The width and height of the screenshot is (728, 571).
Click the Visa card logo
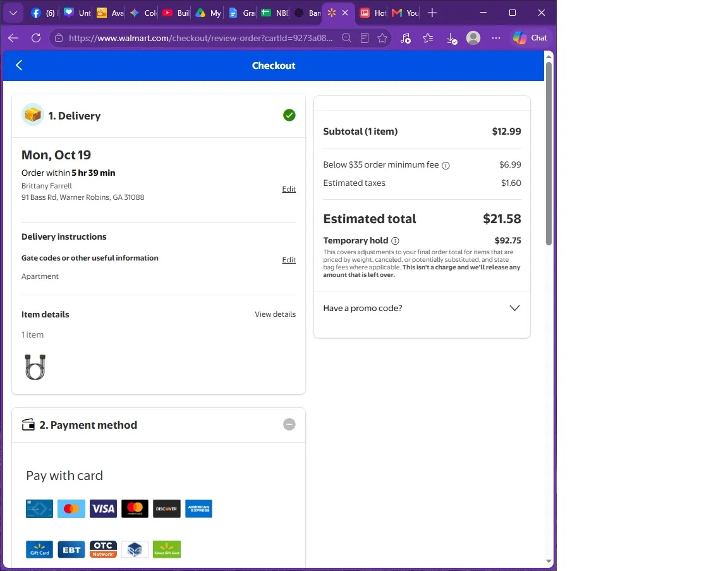103,509
